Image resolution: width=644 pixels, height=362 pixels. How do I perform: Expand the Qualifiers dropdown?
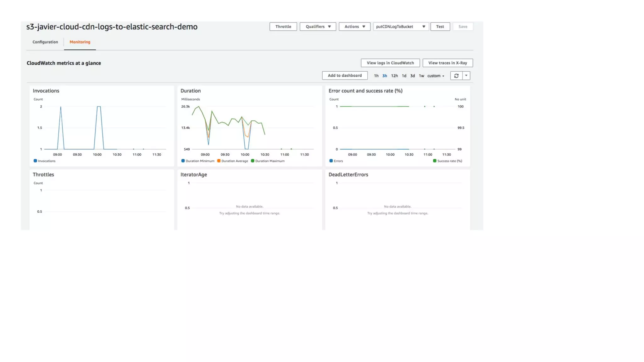click(318, 27)
